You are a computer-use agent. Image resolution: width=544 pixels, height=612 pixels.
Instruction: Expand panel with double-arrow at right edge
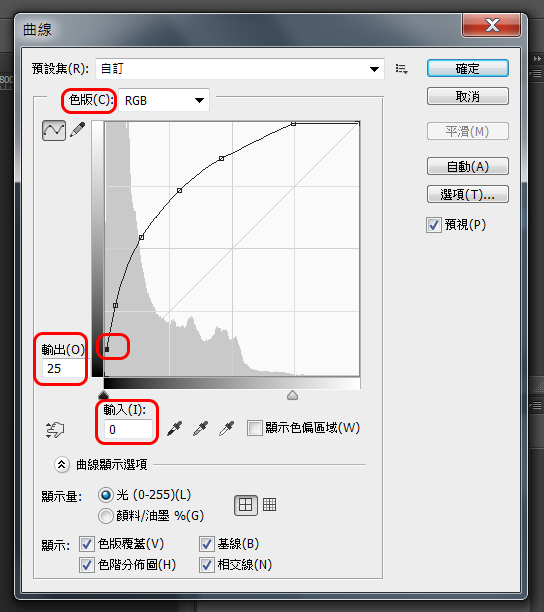[x=537, y=58]
